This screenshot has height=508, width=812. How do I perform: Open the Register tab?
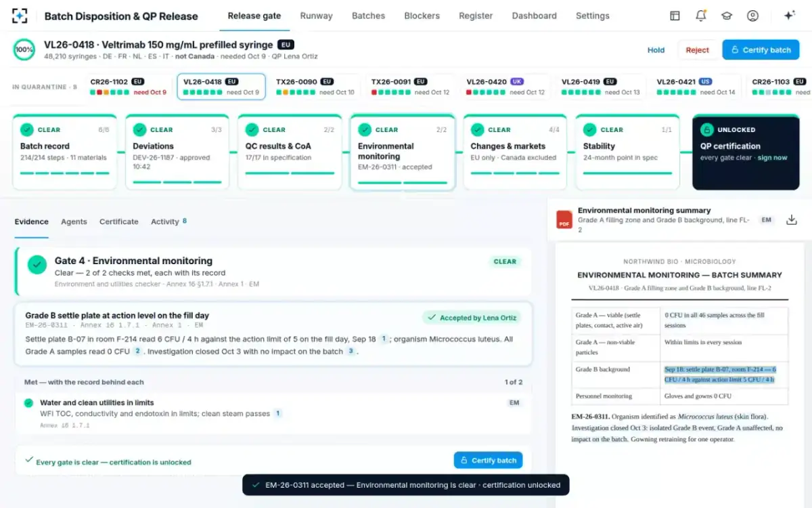click(x=476, y=16)
